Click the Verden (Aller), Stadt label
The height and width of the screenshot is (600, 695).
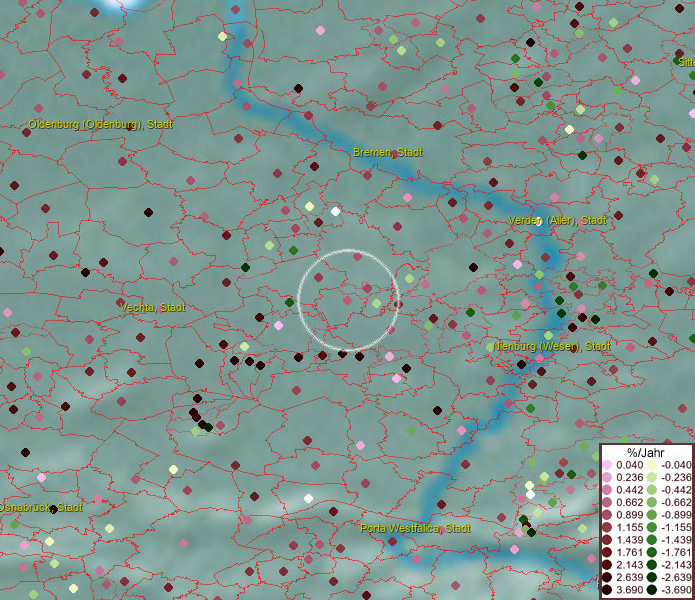[x=557, y=220]
